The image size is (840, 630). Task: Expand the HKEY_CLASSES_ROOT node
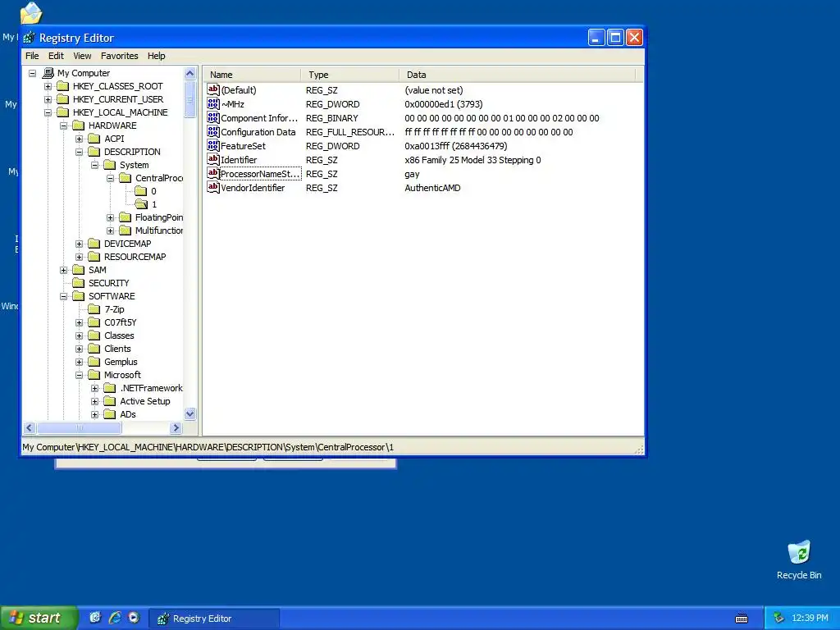tap(48, 86)
